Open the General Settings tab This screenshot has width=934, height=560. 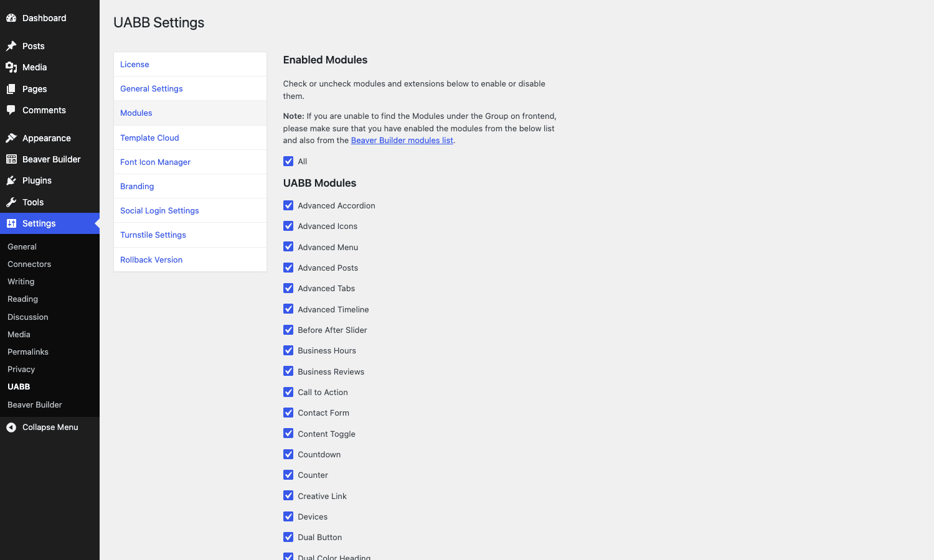pos(190,89)
